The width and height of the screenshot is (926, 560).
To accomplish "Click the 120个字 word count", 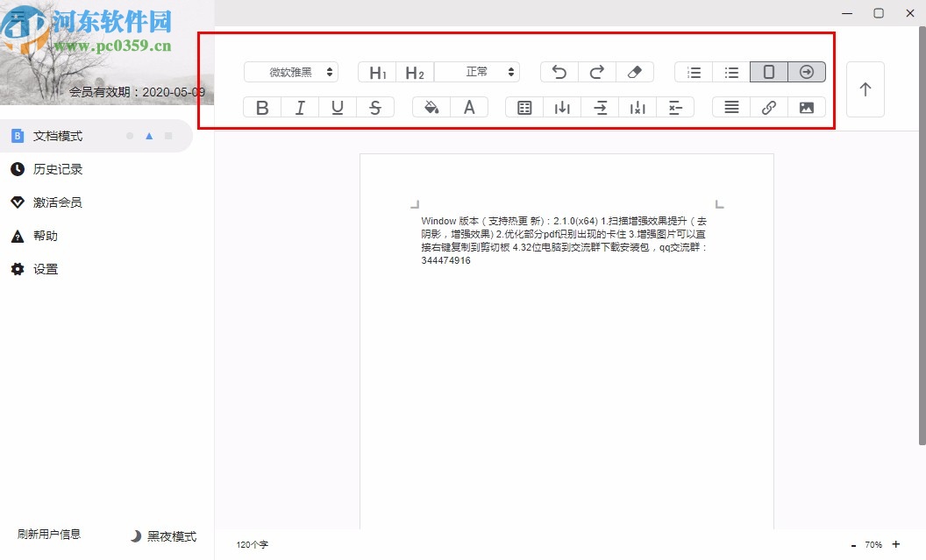I will (253, 544).
